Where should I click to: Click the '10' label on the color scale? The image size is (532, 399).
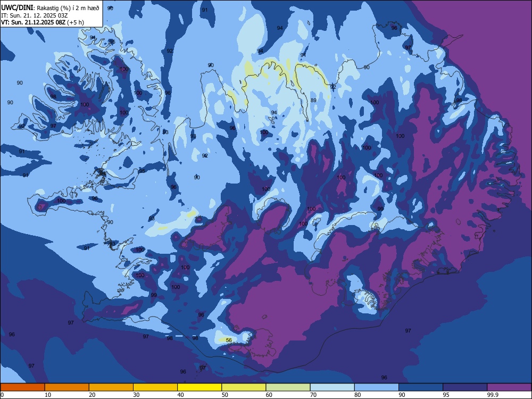(48, 395)
